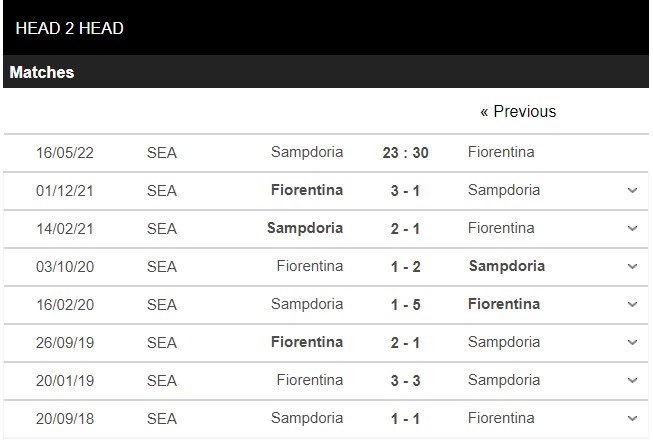Open the 3 - 1 score result
The height and width of the screenshot is (444, 653).
[x=405, y=190]
